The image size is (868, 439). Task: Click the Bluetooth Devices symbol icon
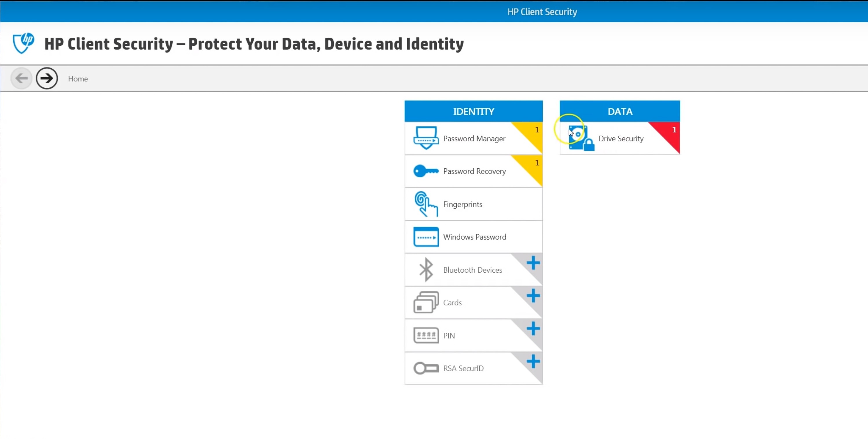pos(426,269)
